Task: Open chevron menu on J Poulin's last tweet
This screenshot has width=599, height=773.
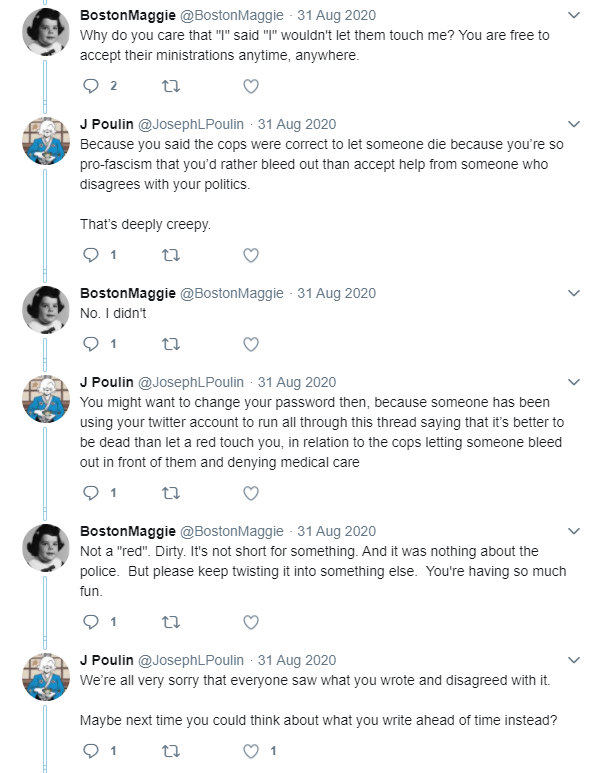Action: [x=574, y=660]
